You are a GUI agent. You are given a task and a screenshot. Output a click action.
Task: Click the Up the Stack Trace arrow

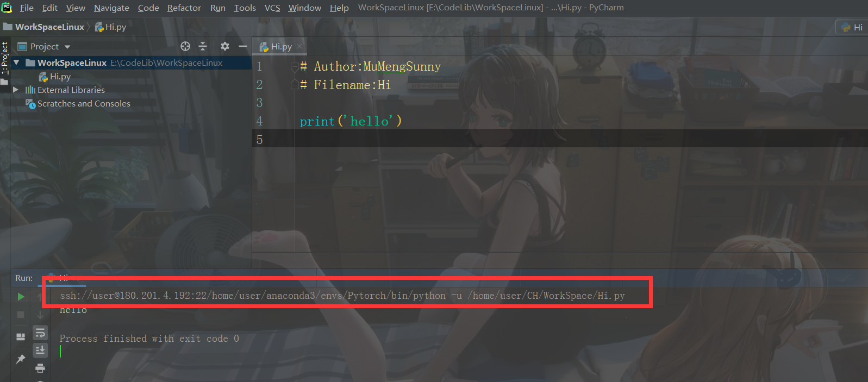point(40,297)
